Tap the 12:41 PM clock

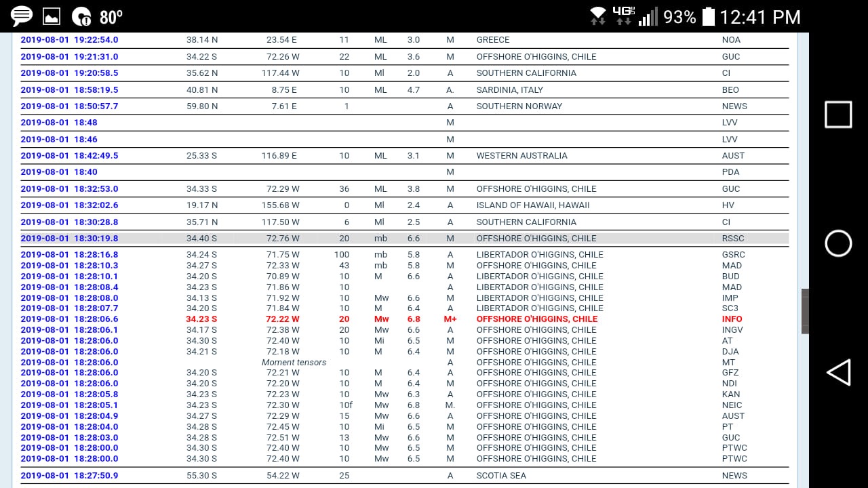pos(760,16)
